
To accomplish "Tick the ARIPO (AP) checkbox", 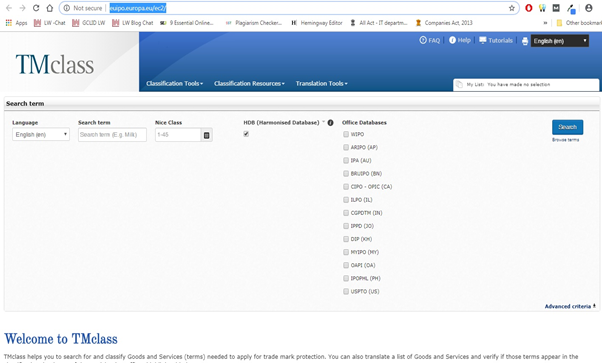I will pos(346,147).
